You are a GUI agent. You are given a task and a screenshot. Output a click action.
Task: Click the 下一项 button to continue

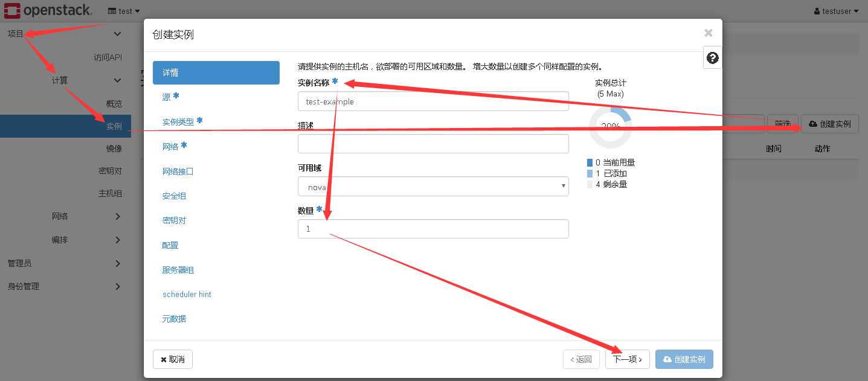point(627,359)
